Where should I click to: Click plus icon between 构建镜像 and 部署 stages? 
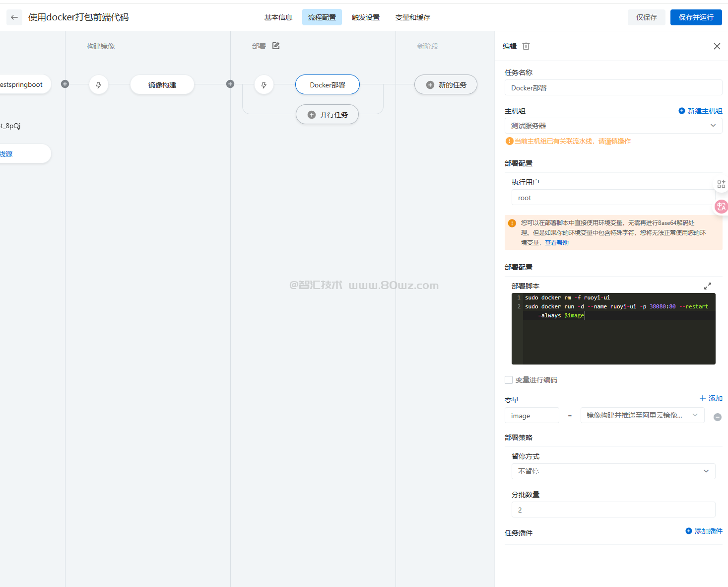(230, 84)
